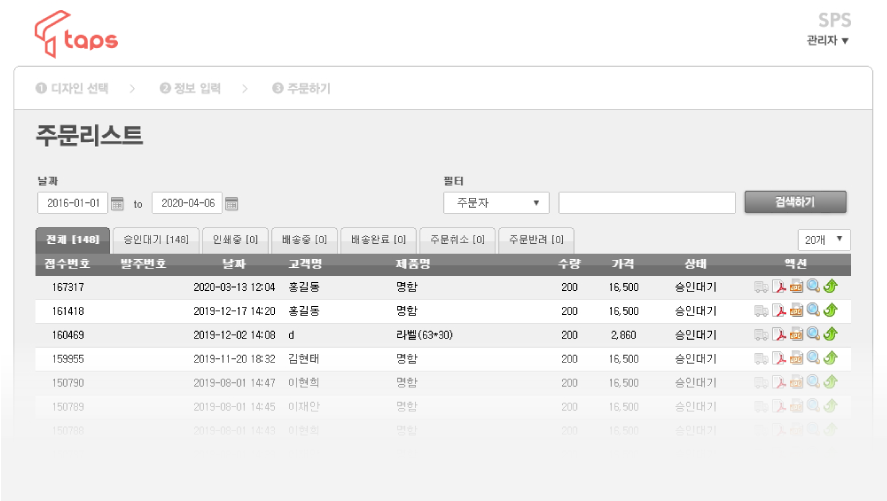
Task: Click the SPS company name
Action: (834, 20)
